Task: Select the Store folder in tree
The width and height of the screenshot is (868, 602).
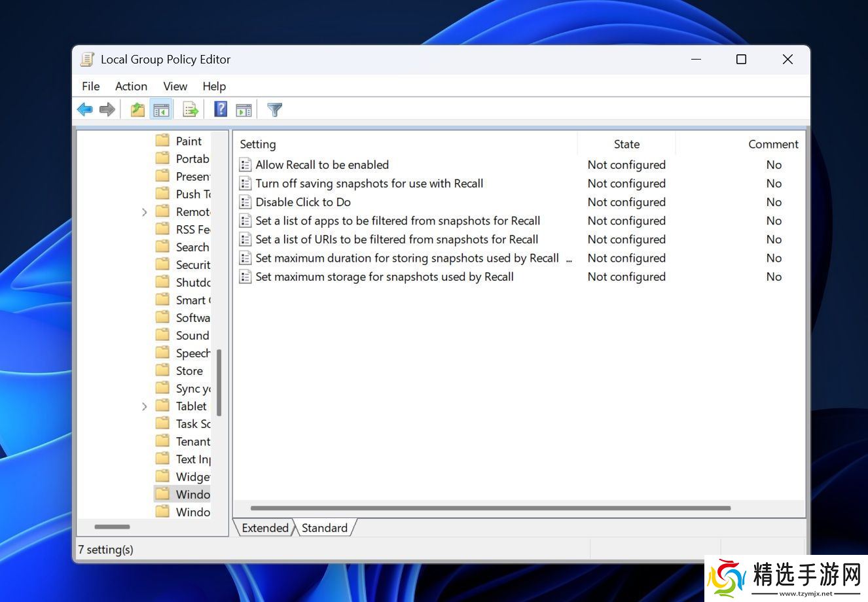Action: (189, 371)
